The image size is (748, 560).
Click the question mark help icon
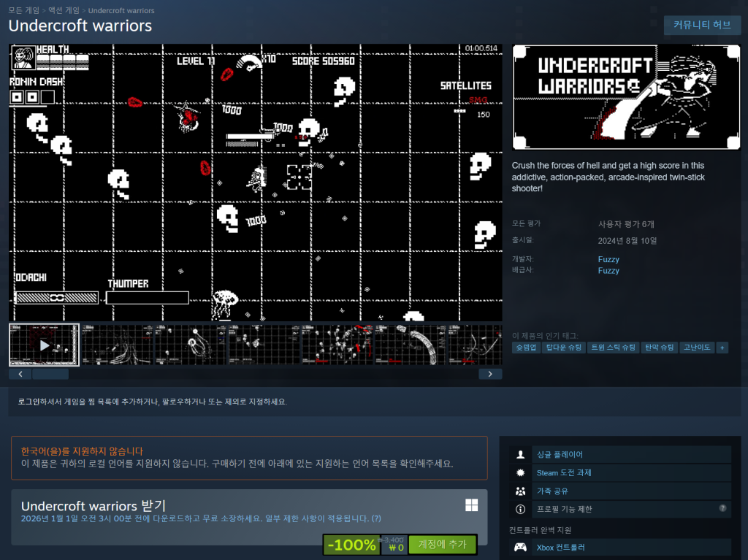722,508
